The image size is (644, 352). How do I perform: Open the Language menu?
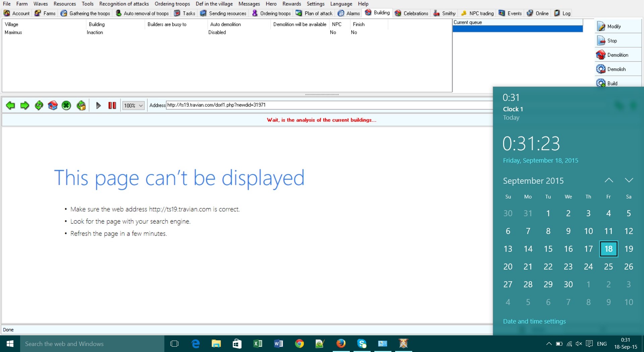coord(341,4)
